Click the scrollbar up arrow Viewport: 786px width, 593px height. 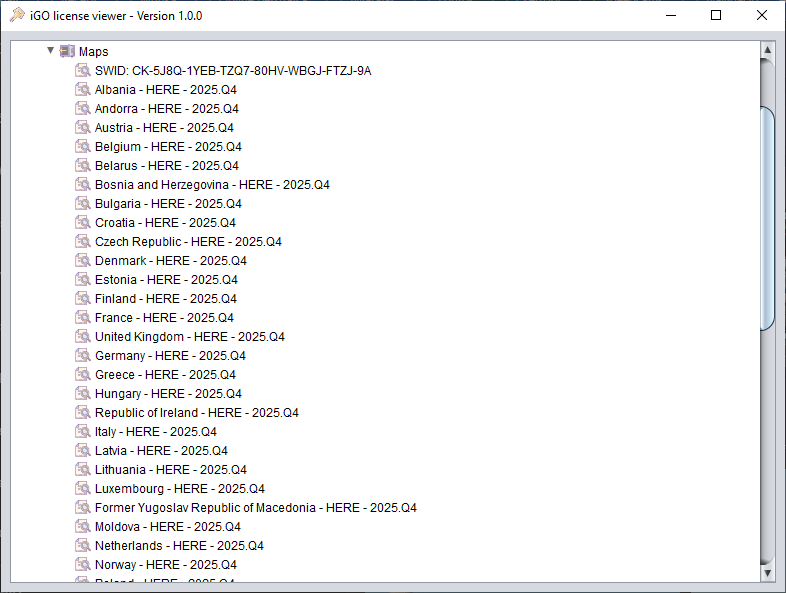pos(767,49)
